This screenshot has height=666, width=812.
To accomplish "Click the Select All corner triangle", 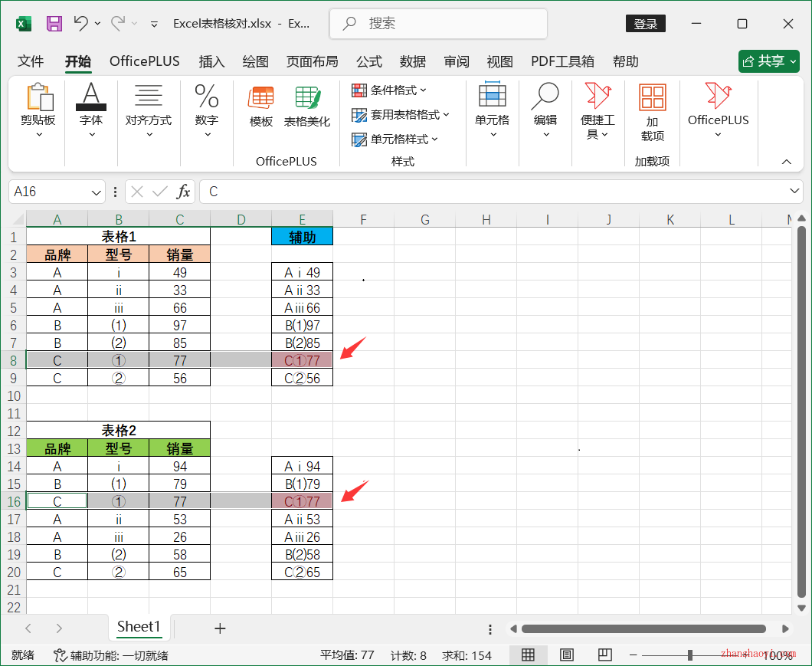I will coord(18,219).
